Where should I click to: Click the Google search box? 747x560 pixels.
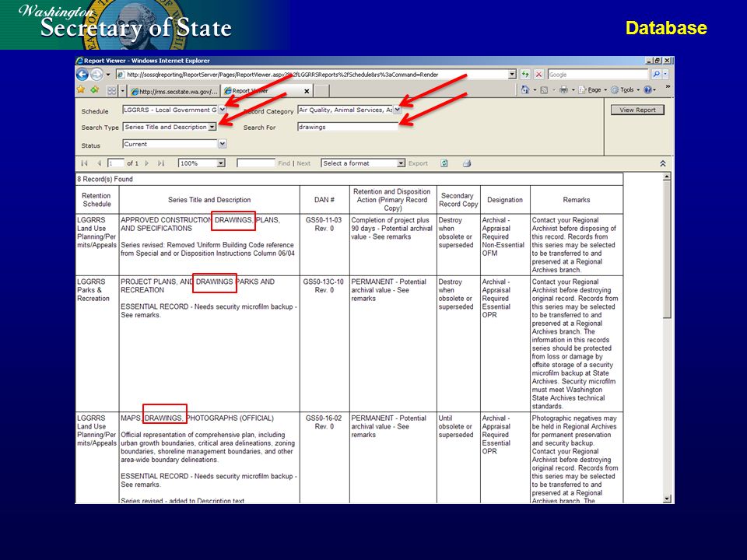(x=598, y=75)
